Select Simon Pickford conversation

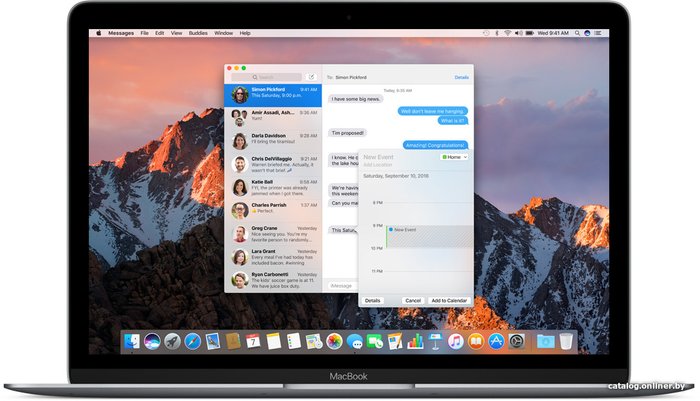[x=273, y=95]
